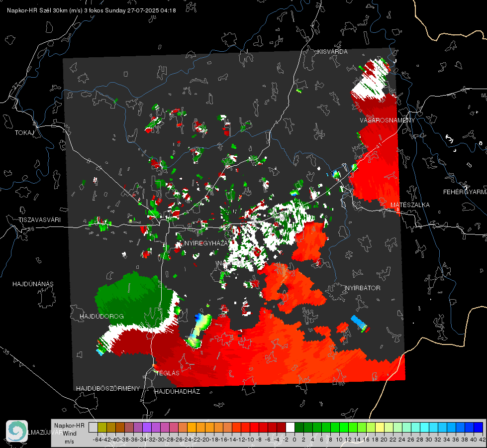Click the -64 legend value
This screenshot has width=487, height=448.
[x=97, y=440]
